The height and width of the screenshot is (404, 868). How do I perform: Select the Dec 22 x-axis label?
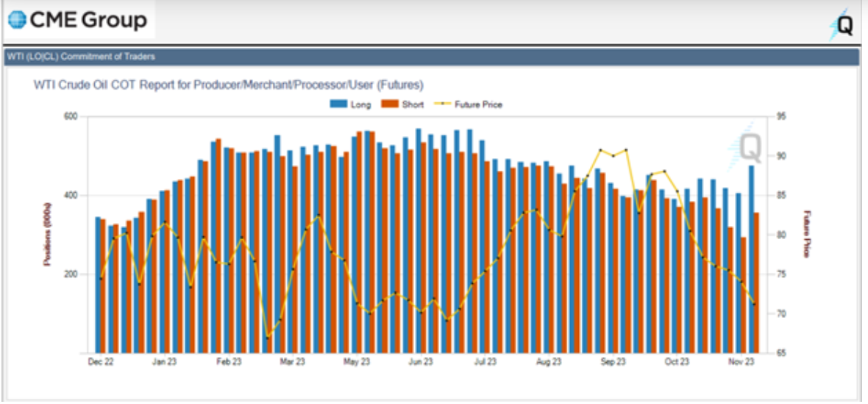99,362
